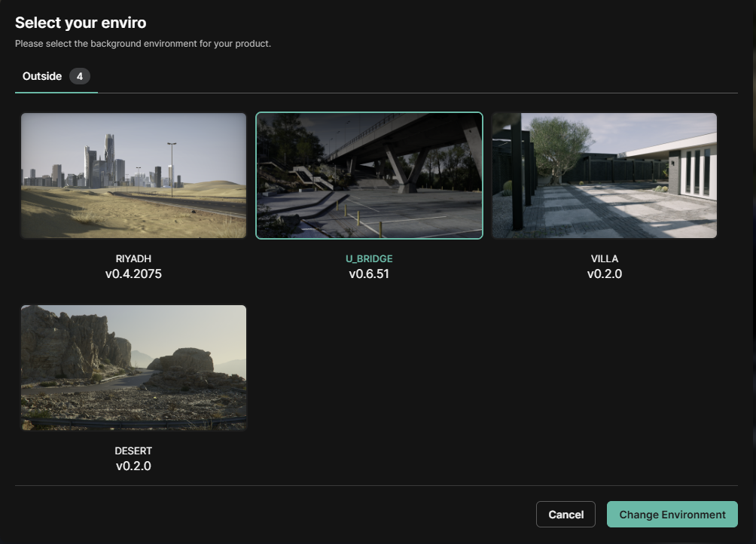This screenshot has height=544, width=756.
Task: Click the background environment instruction text
Action: pyautogui.click(x=143, y=44)
